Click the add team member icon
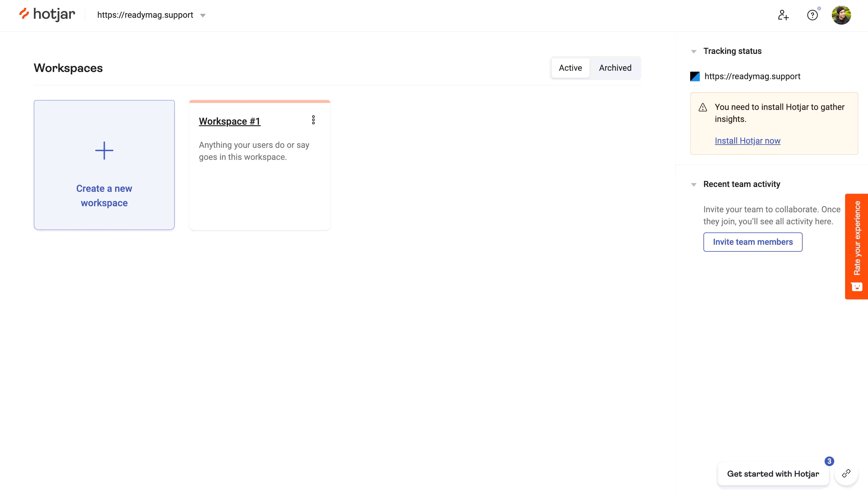868x495 pixels. tap(783, 15)
